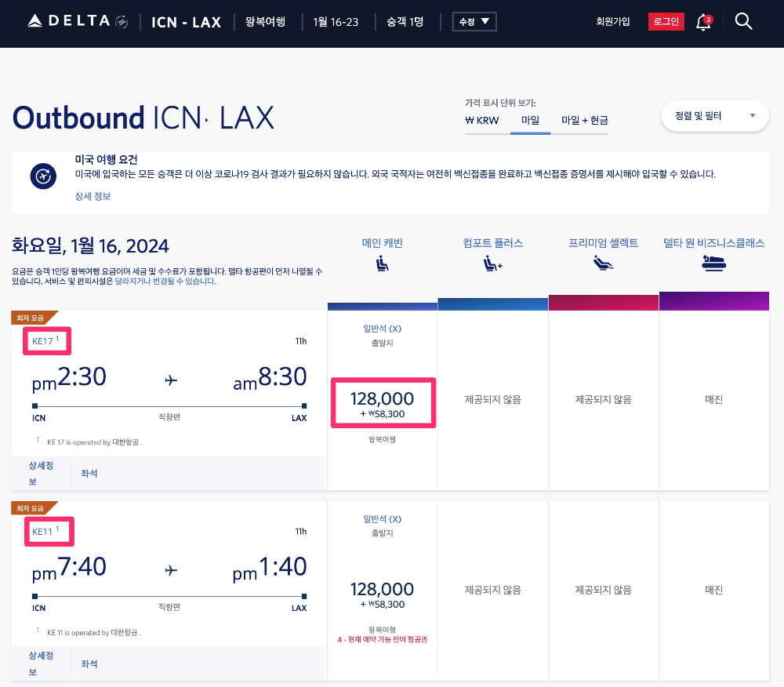The image size is (784, 687).
Task: Open the 컴포트 플러스 cabin header
Action: [x=492, y=243]
